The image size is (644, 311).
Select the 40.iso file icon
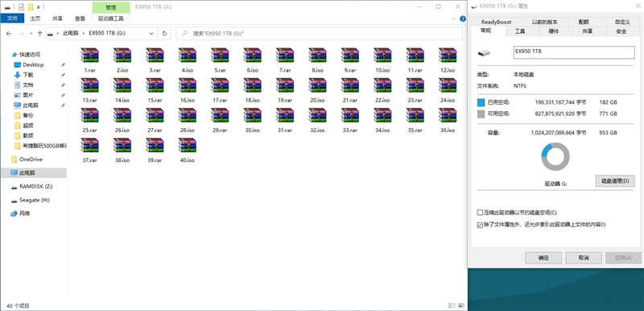click(x=188, y=146)
